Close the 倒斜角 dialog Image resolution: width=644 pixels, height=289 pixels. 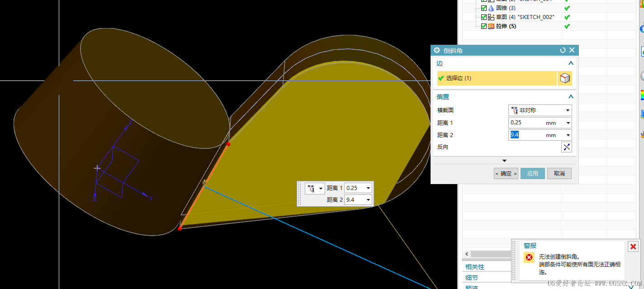pyautogui.click(x=572, y=50)
